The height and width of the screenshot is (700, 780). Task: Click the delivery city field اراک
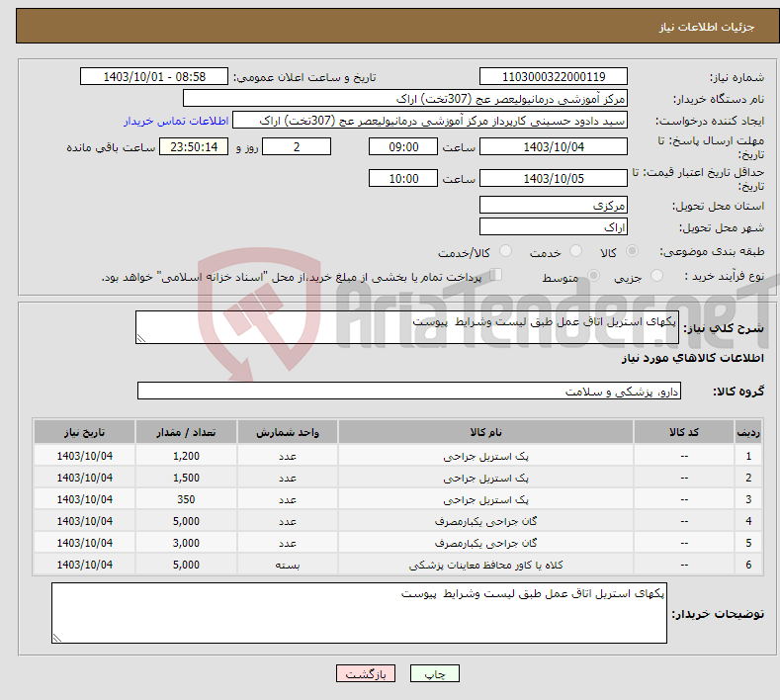tap(554, 226)
